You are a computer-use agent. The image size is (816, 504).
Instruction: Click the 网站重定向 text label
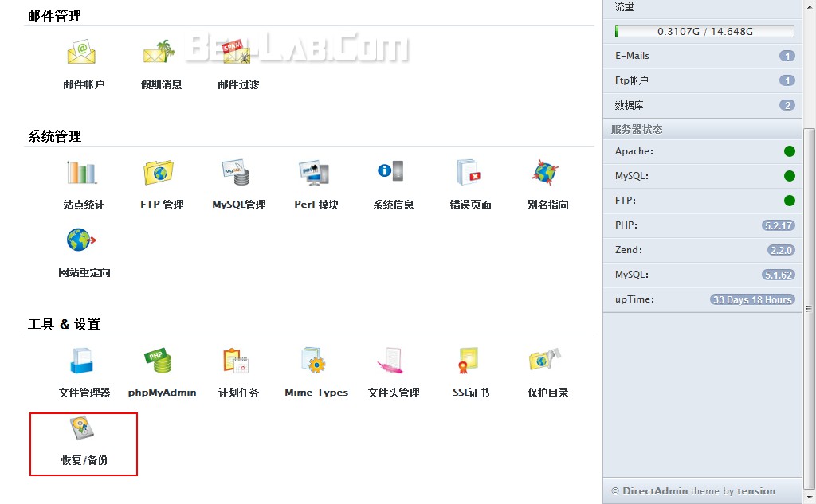(x=84, y=272)
